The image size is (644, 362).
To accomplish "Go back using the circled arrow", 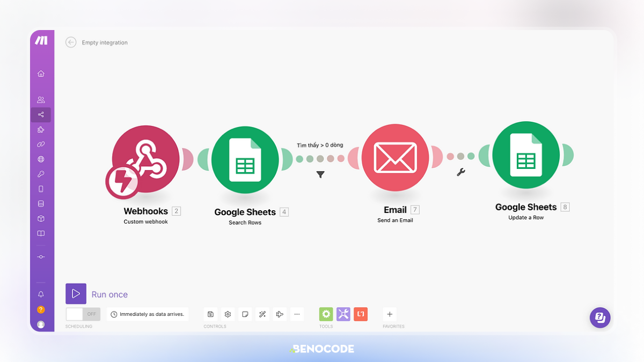I will point(71,42).
